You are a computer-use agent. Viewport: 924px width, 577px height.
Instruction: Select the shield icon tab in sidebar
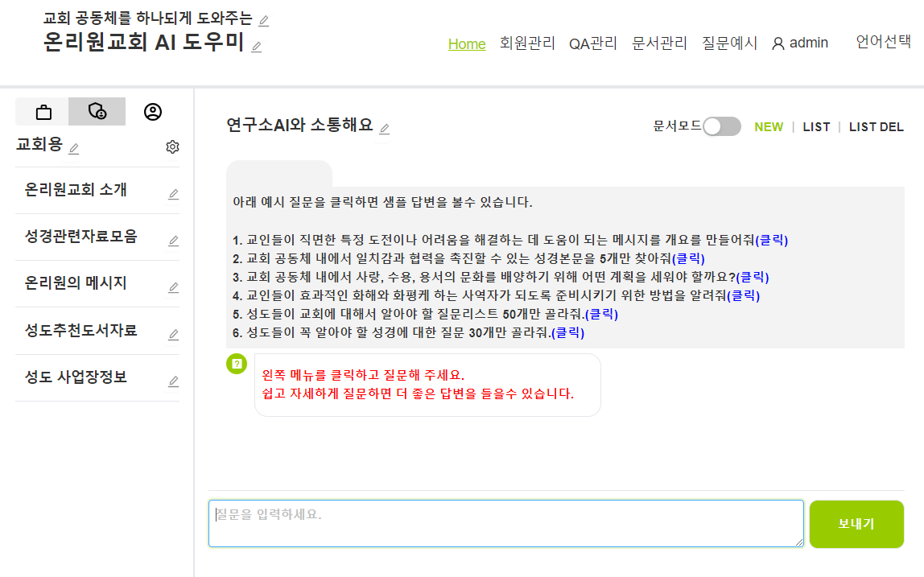tap(97, 112)
